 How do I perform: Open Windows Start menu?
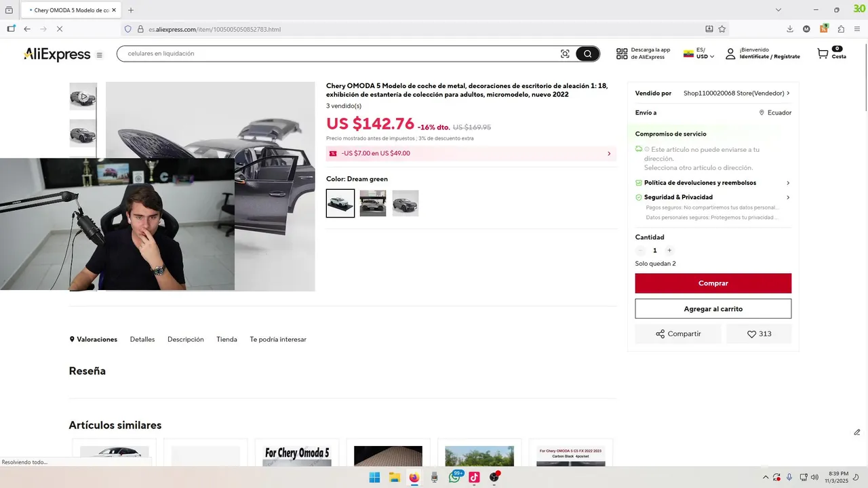pos(374,477)
